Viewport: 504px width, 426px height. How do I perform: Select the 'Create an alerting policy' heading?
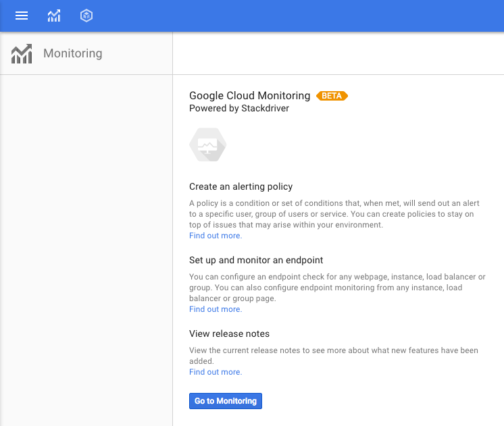pos(241,186)
